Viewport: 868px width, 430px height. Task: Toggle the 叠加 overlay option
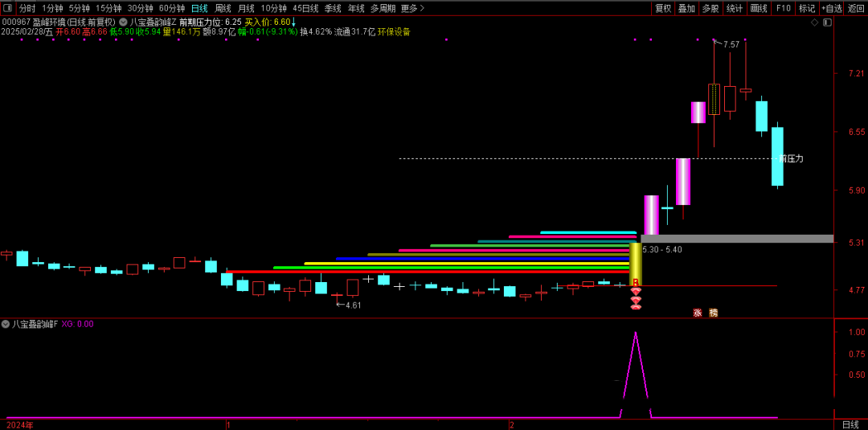point(686,8)
